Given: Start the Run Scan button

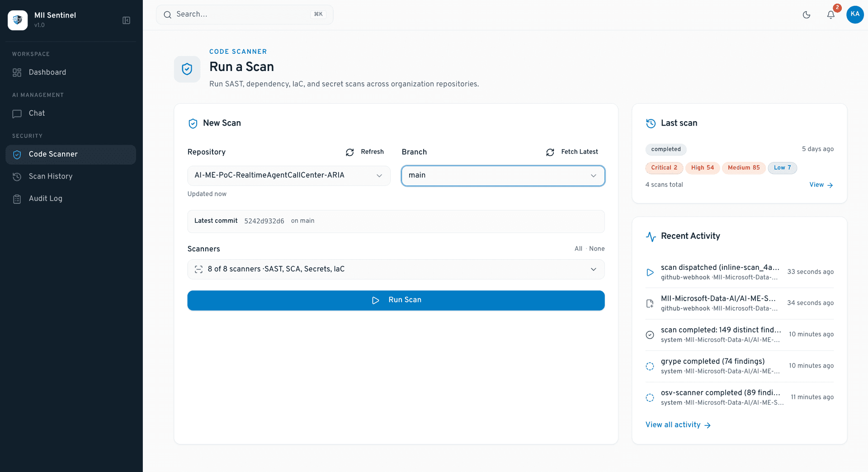Looking at the screenshot, I should coord(396,300).
